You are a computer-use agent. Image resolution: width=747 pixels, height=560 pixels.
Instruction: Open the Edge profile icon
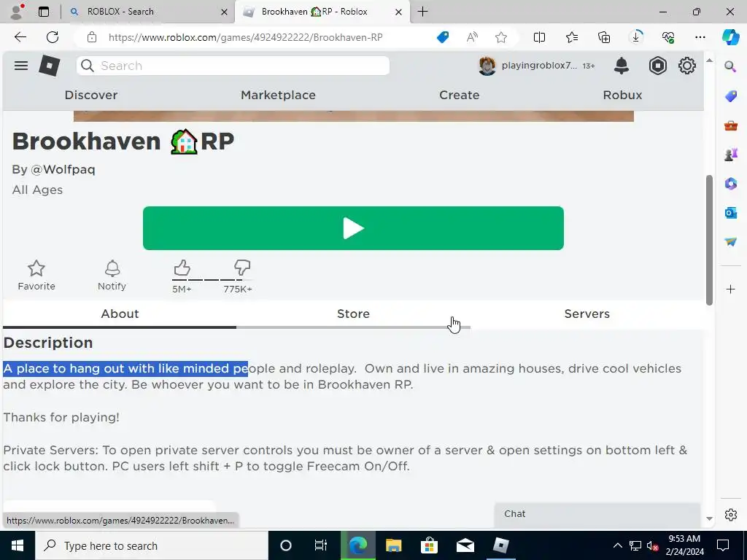coord(17,12)
